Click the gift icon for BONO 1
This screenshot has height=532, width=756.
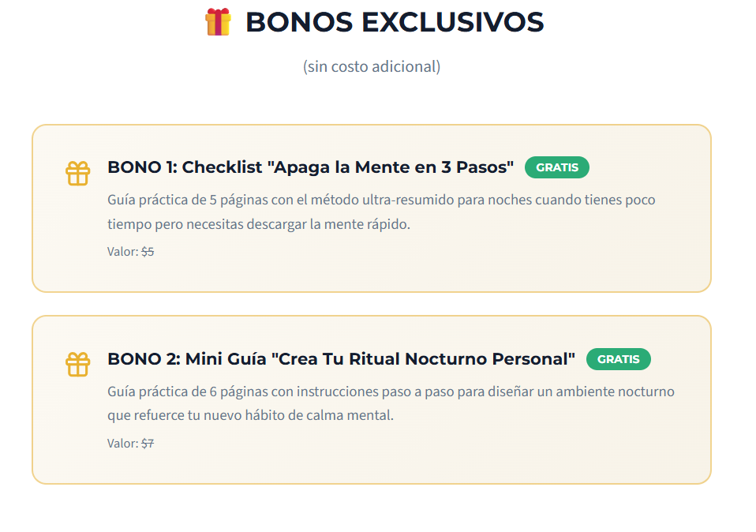(77, 173)
